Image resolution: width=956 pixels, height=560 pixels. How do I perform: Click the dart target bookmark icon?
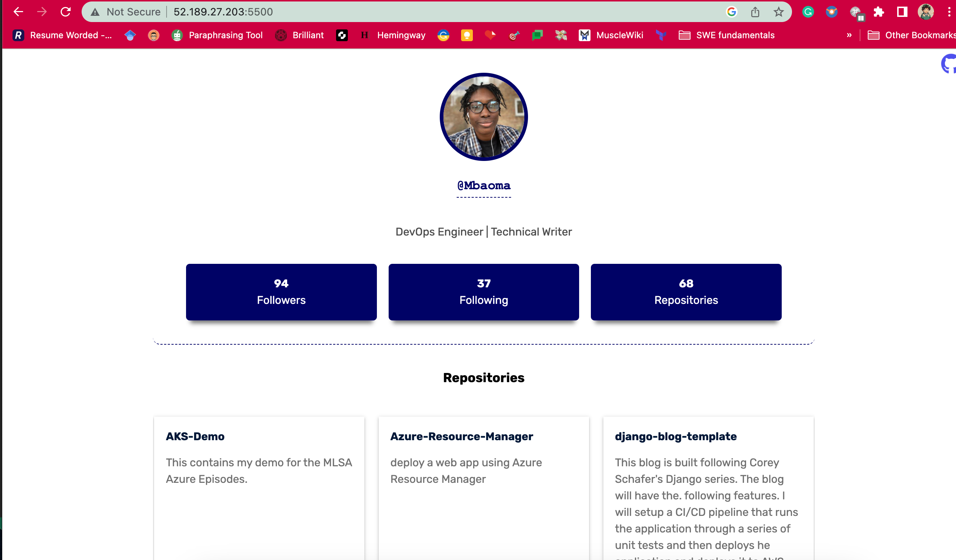coord(514,35)
